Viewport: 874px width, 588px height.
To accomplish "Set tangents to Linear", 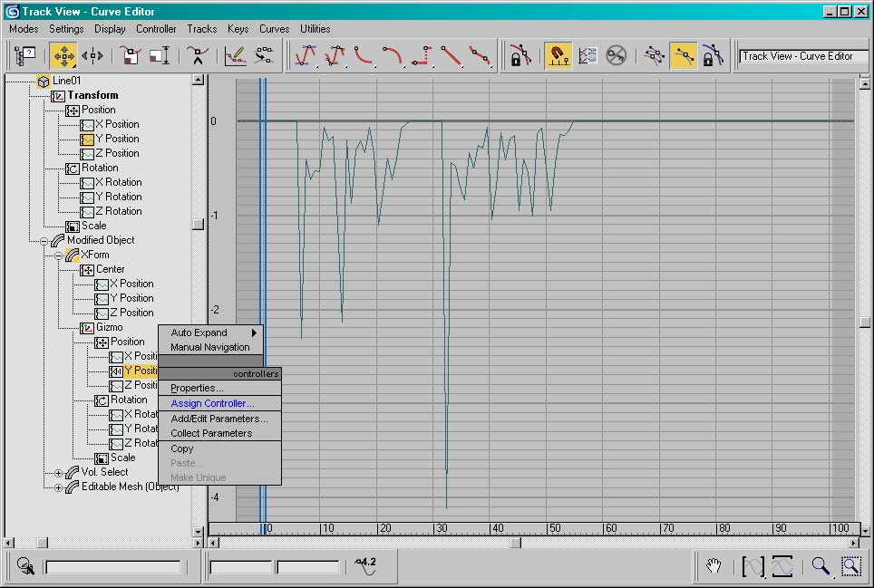I will pyautogui.click(x=451, y=55).
